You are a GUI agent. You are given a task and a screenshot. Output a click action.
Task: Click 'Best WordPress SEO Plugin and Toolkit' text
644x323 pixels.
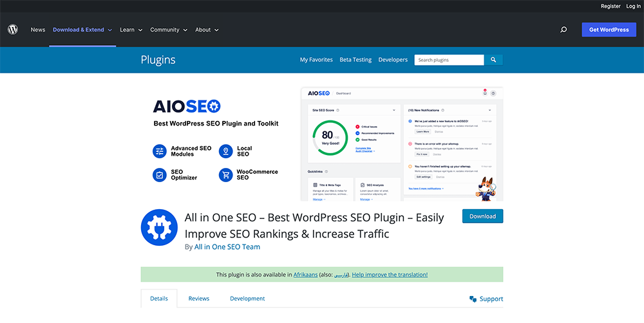(x=216, y=123)
